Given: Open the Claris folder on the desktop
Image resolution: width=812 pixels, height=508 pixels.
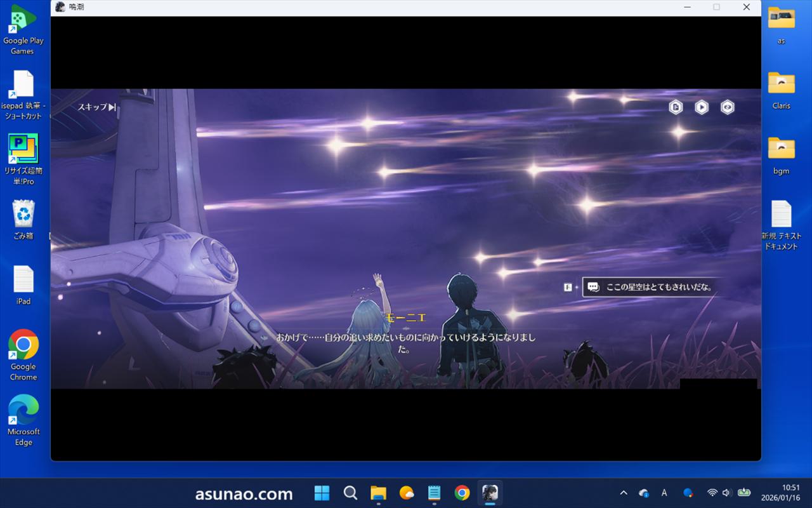Looking at the screenshot, I should coord(781,91).
